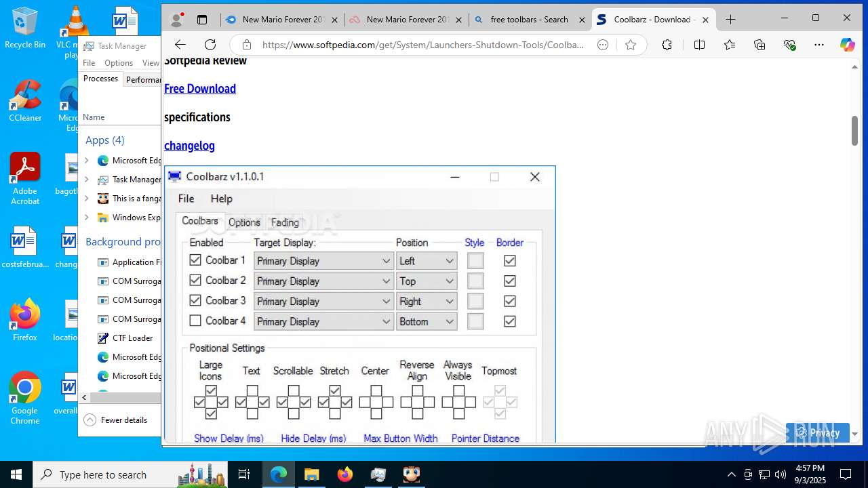Switch to the Performance tab in Task Manager
Screen dimensions: 868x488
(x=142, y=79)
